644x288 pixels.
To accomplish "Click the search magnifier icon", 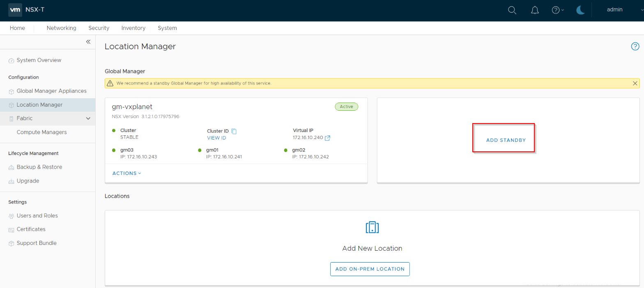I will tap(512, 10).
